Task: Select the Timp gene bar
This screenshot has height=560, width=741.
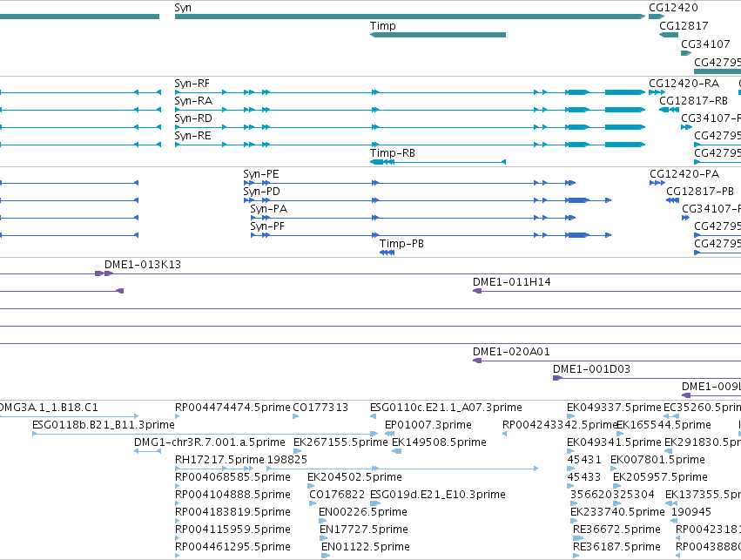Action: [x=438, y=35]
